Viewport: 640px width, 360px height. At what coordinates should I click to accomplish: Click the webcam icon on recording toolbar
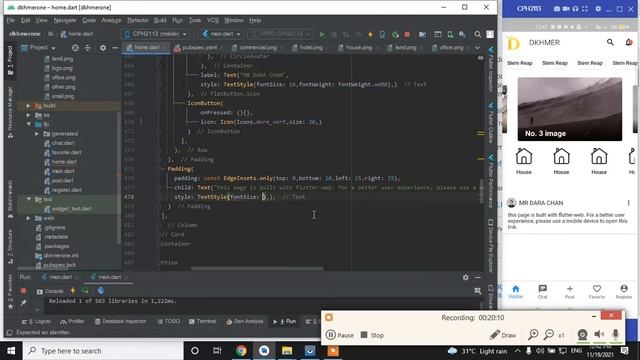point(582,335)
